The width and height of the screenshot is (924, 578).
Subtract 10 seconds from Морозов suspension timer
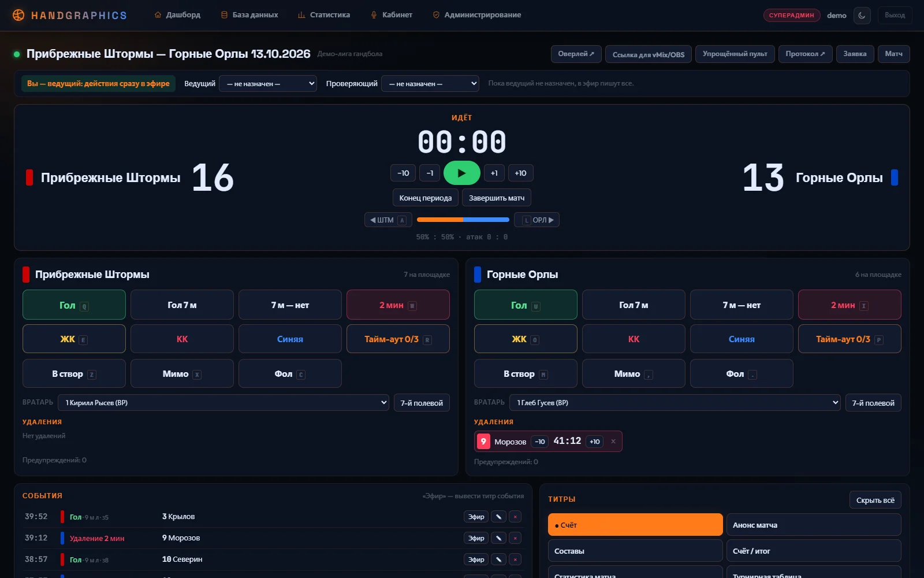click(x=540, y=442)
